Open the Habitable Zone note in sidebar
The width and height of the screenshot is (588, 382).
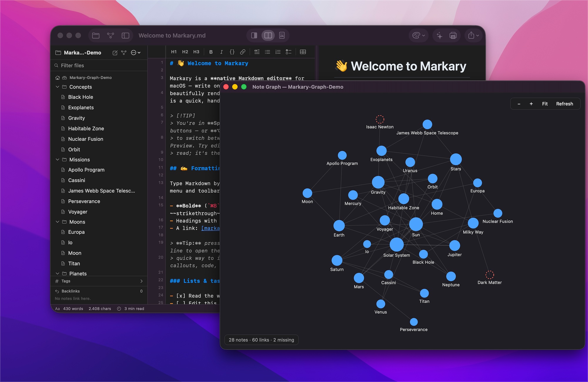(x=86, y=129)
